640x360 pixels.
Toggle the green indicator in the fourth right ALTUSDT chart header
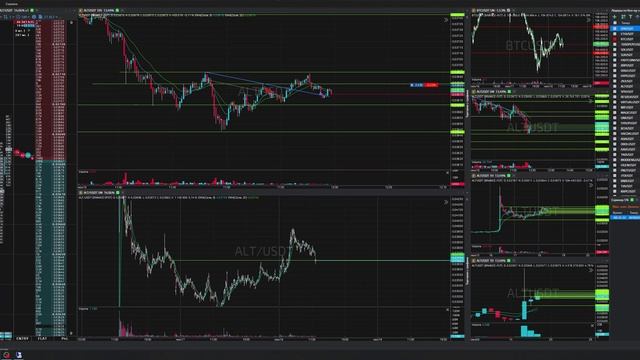tap(509, 260)
